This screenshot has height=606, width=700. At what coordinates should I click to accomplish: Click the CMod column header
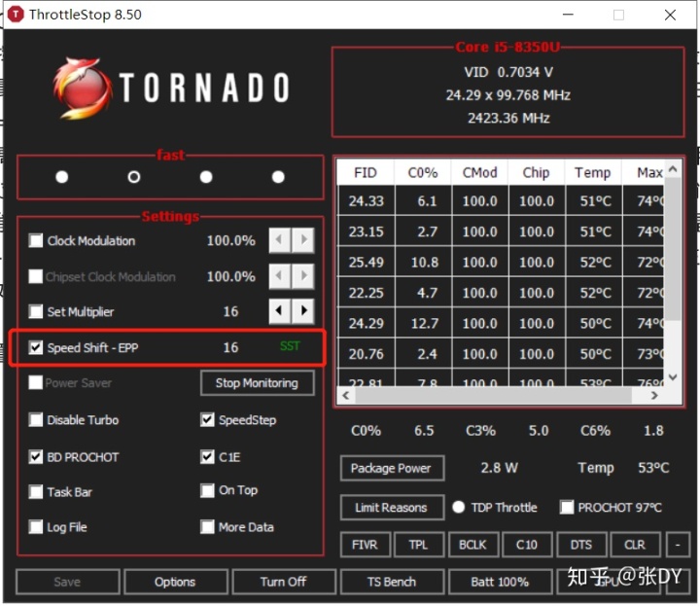tap(480, 173)
